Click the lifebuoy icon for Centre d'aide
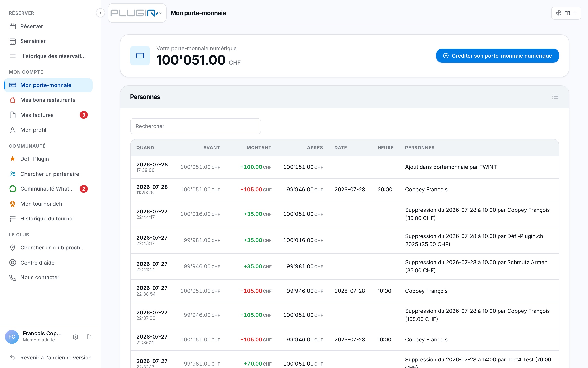 pyautogui.click(x=13, y=263)
